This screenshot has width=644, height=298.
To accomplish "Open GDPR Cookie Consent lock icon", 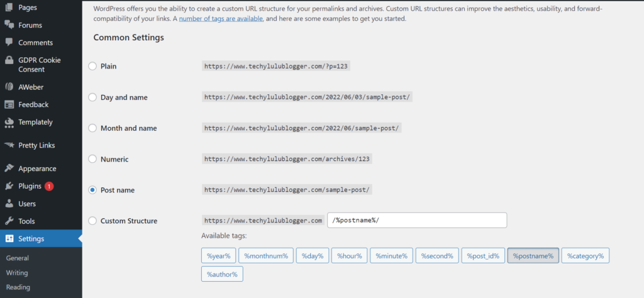I will [9, 61].
